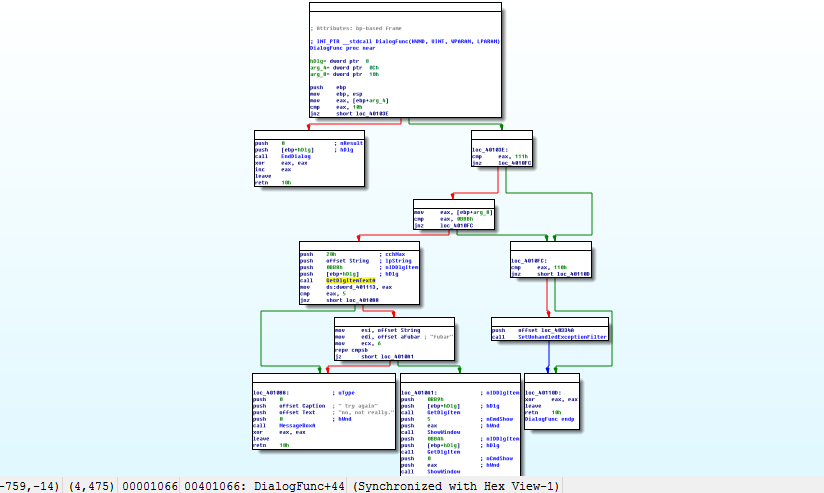The image size is (824, 493).
Task: Click 'push 0BBAh' instruction
Action: tap(423, 439)
